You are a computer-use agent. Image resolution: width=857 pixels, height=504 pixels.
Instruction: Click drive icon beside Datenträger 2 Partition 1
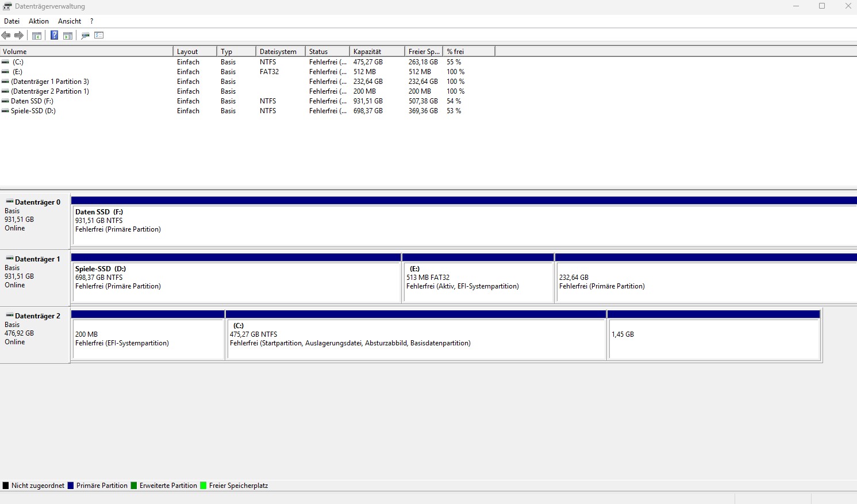click(5, 91)
